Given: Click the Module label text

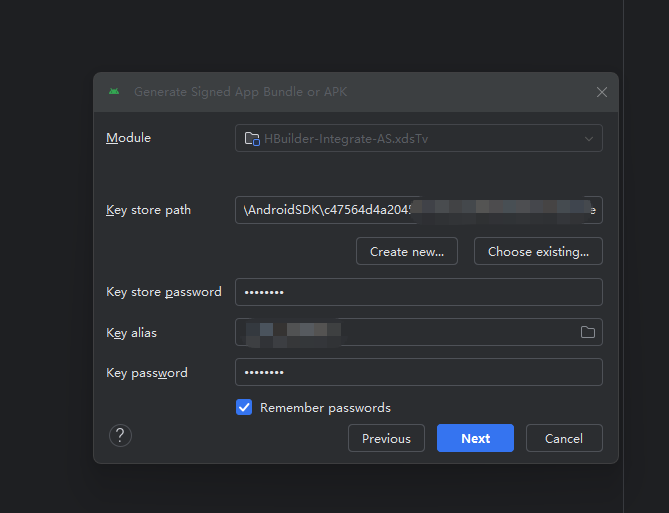Looking at the screenshot, I should click(128, 138).
